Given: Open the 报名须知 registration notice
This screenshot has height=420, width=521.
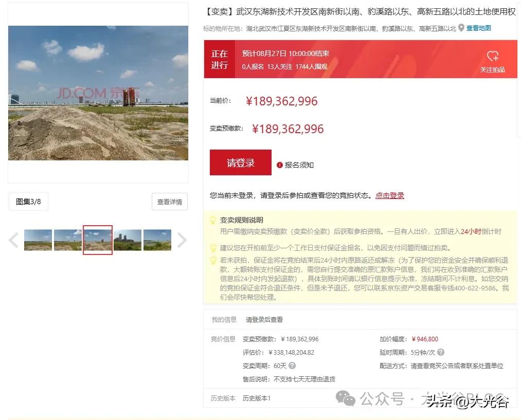Looking at the screenshot, I should tap(299, 165).
